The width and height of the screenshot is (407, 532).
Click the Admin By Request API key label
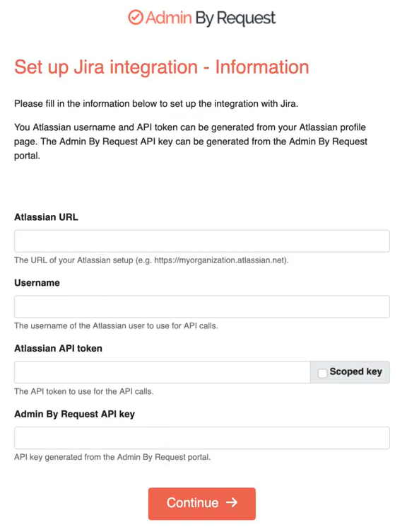75,415
